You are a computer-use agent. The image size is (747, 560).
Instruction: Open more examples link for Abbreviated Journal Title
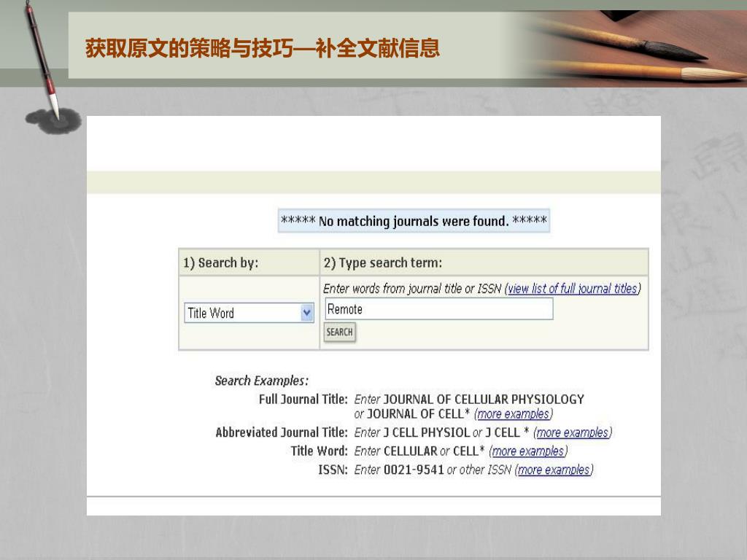pyautogui.click(x=573, y=432)
